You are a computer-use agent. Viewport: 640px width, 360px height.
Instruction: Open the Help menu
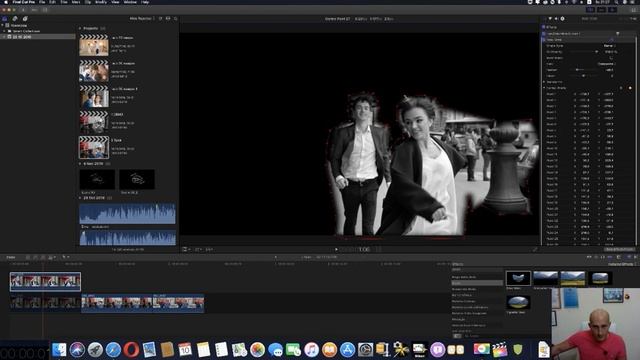[x=145, y=2]
